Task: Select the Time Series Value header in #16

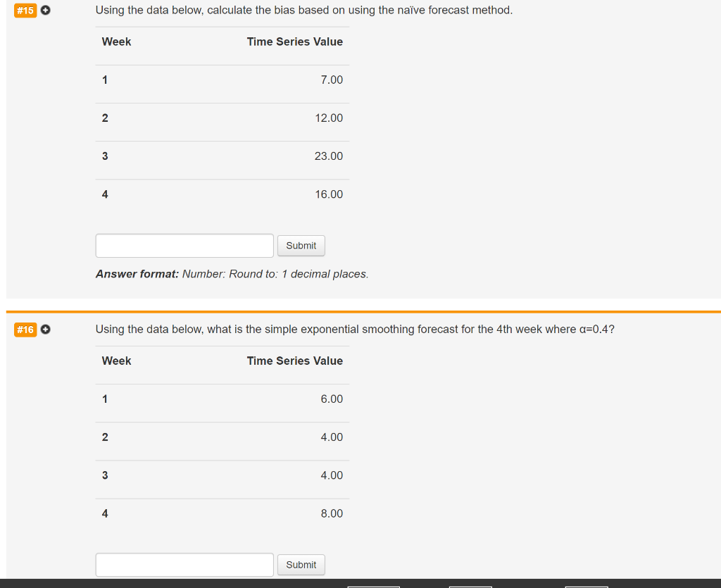Action: (x=295, y=361)
